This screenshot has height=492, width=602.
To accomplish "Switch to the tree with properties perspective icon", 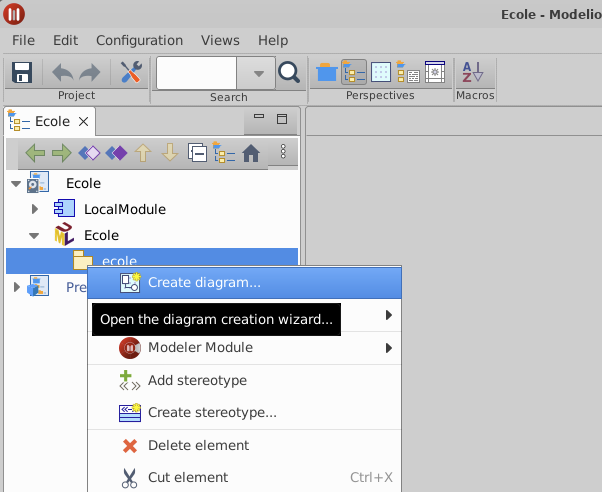I will tap(408, 72).
